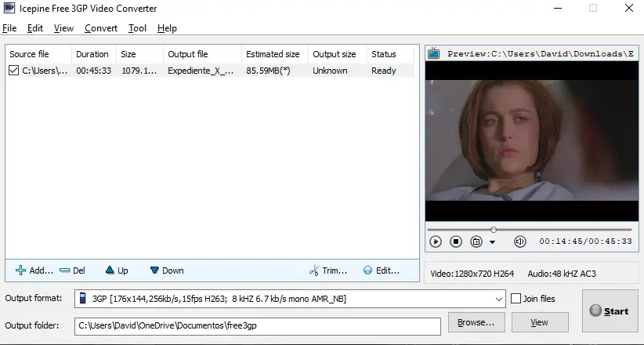Move the preview seek slider handle
644x345 pixels.
[494, 230]
